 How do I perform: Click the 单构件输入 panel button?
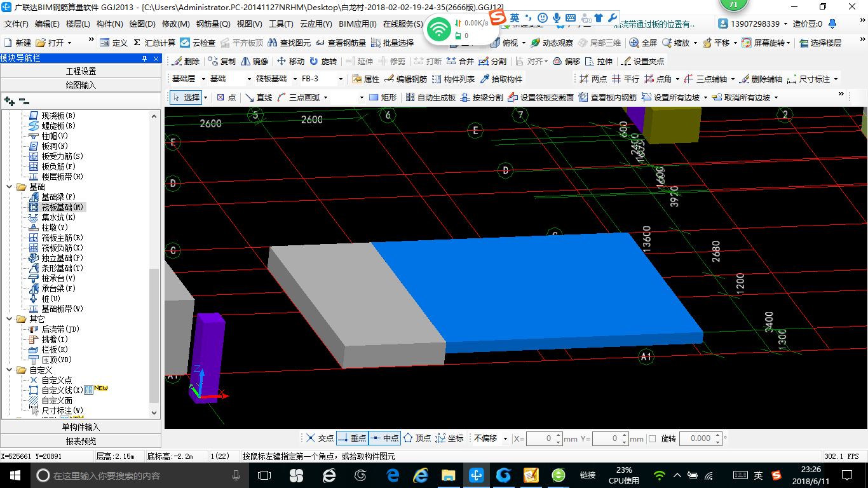81,427
